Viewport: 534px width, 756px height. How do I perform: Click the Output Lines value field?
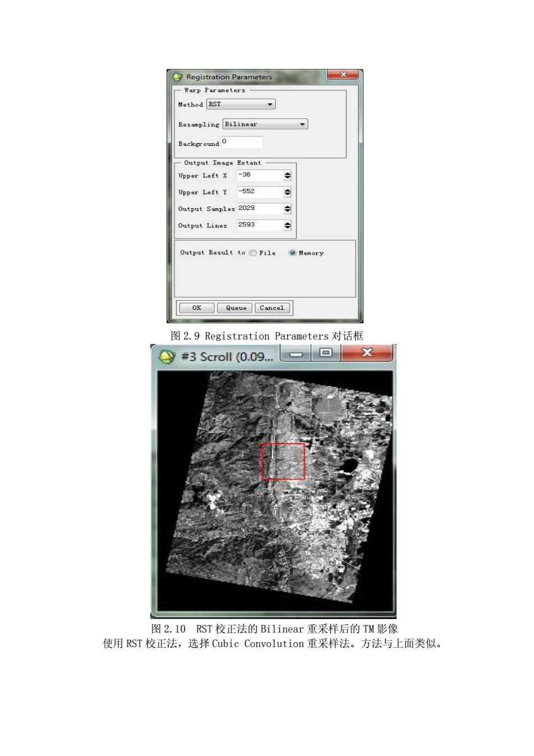point(260,226)
